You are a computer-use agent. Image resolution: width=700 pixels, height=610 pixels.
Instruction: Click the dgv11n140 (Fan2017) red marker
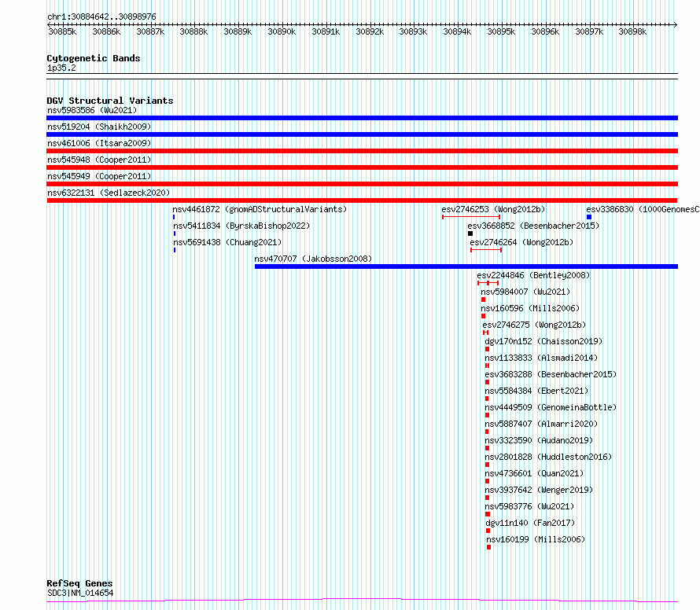coord(488,531)
